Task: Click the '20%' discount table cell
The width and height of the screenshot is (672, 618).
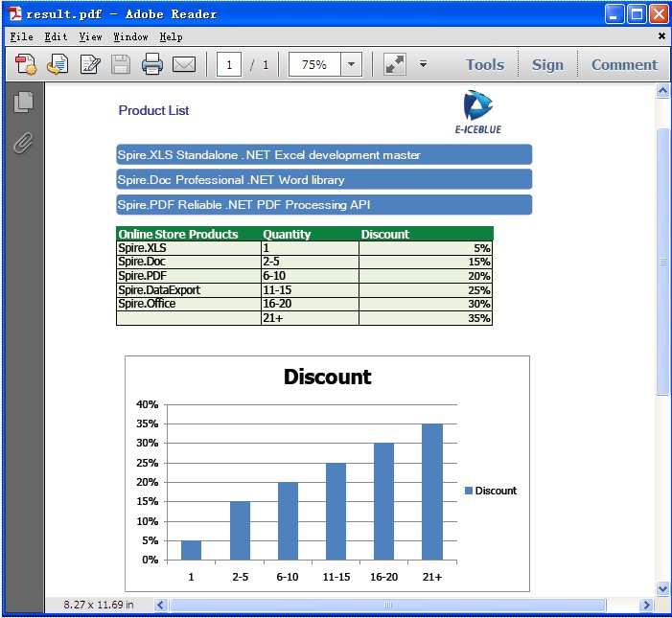Action: pyautogui.click(x=426, y=276)
